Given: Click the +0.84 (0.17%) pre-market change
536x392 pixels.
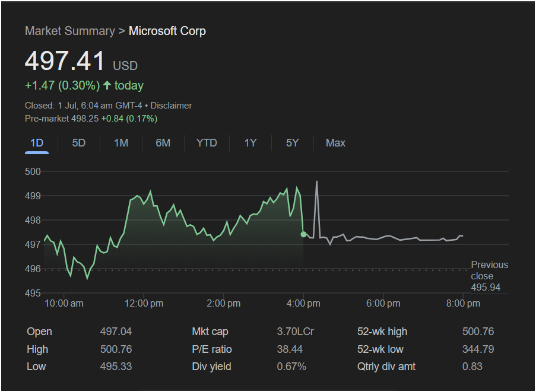Looking at the screenshot, I should tap(129, 119).
